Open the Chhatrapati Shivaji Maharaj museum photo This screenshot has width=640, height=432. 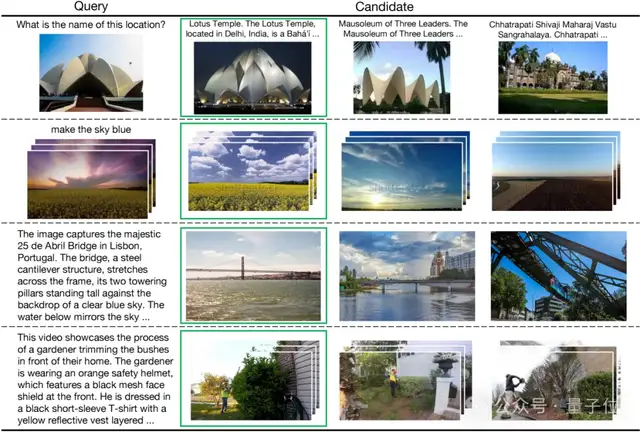point(550,80)
